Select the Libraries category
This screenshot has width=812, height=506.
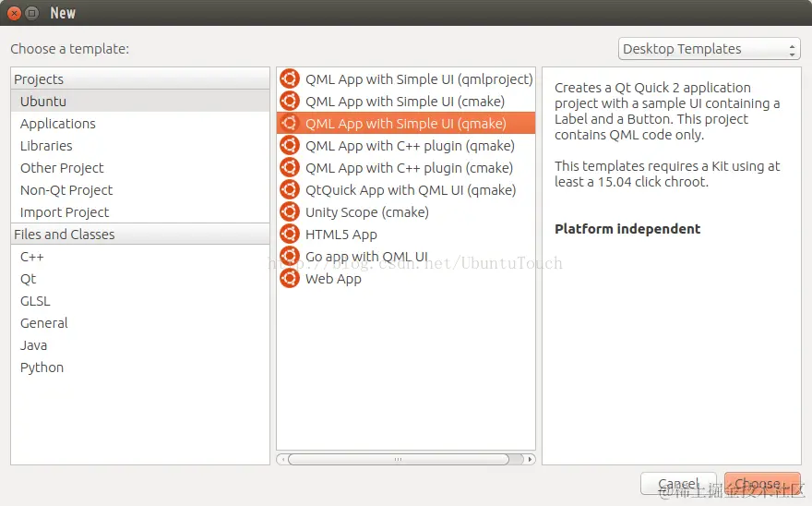pos(140,146)
